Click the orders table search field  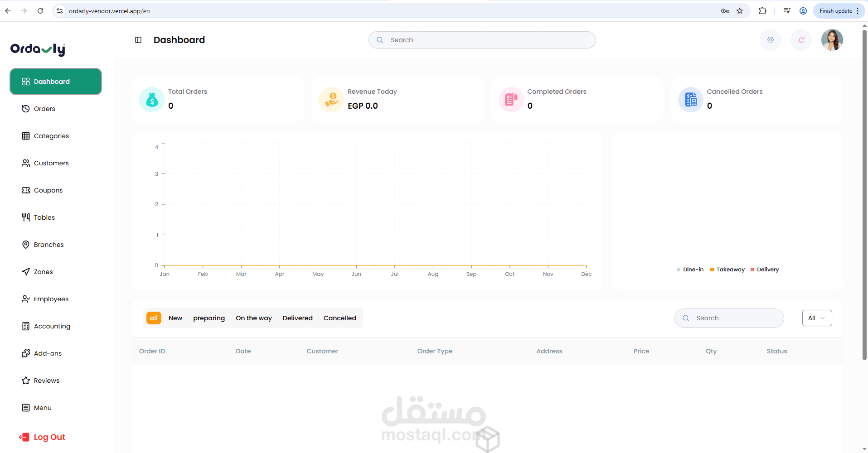729,318
